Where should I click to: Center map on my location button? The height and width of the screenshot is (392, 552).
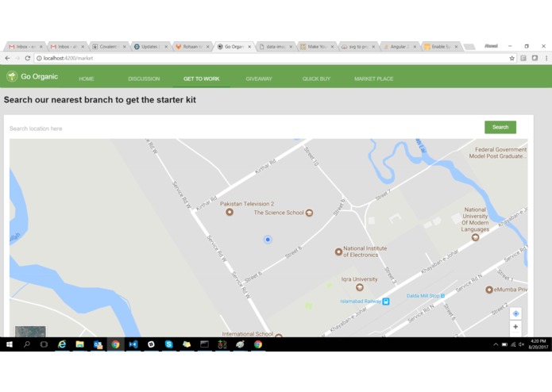(515, 313)
